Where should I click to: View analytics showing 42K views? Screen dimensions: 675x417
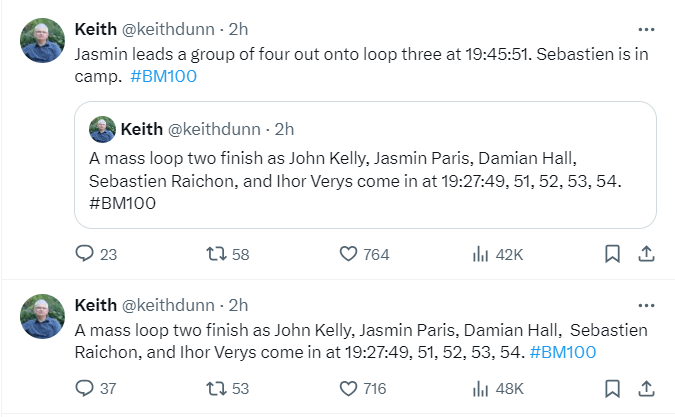click(x=480, y=255)
